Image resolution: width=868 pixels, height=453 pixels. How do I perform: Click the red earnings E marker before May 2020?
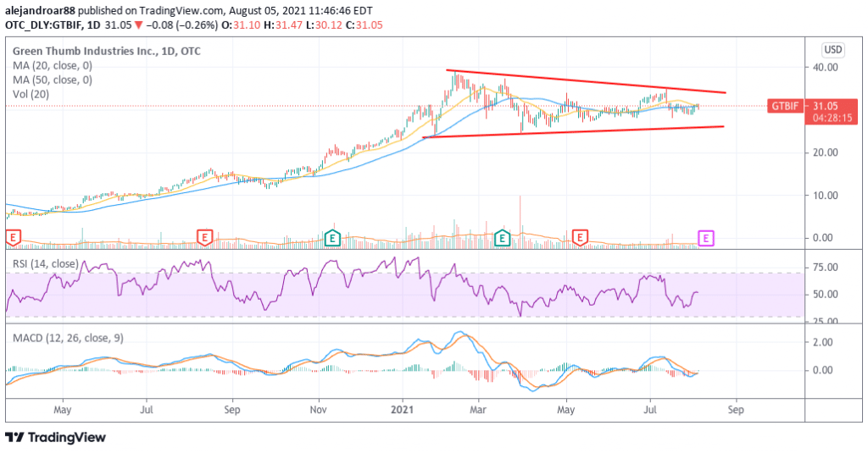point(14,239)
